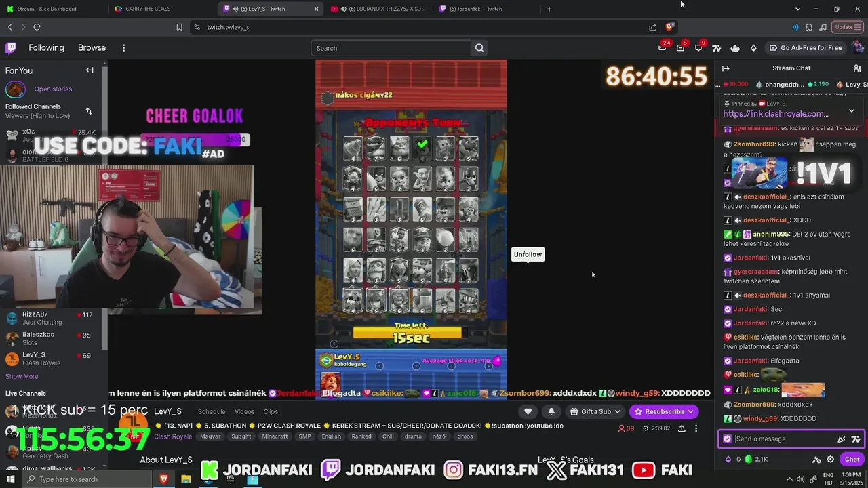
Task: Open stories link in sidebar
Action: click(x=53, y=89)
